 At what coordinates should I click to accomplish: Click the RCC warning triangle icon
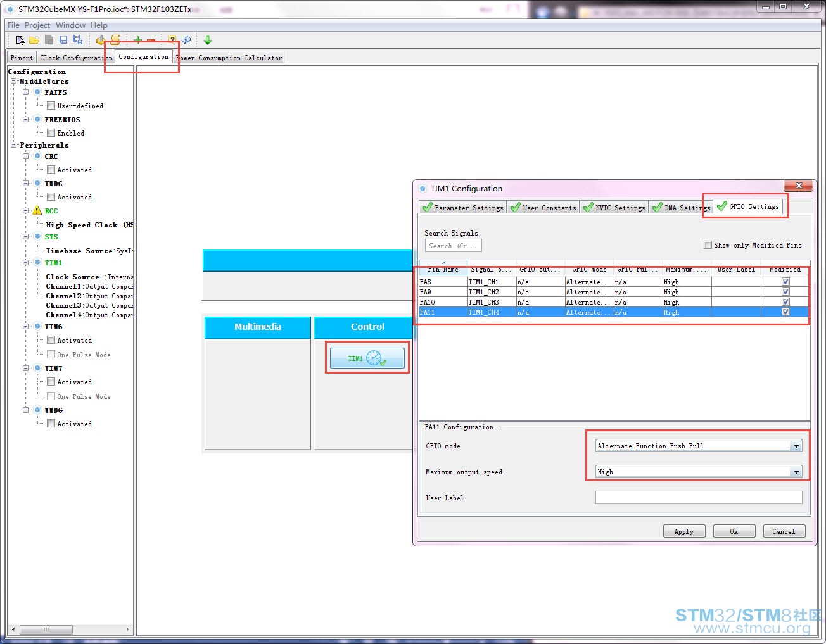[37, 211]
